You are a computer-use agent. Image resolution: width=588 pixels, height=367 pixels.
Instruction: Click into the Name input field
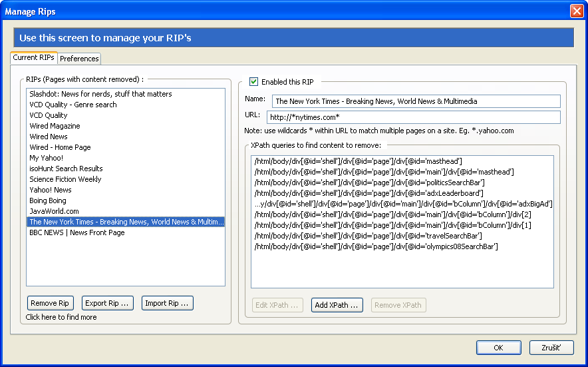416,101
